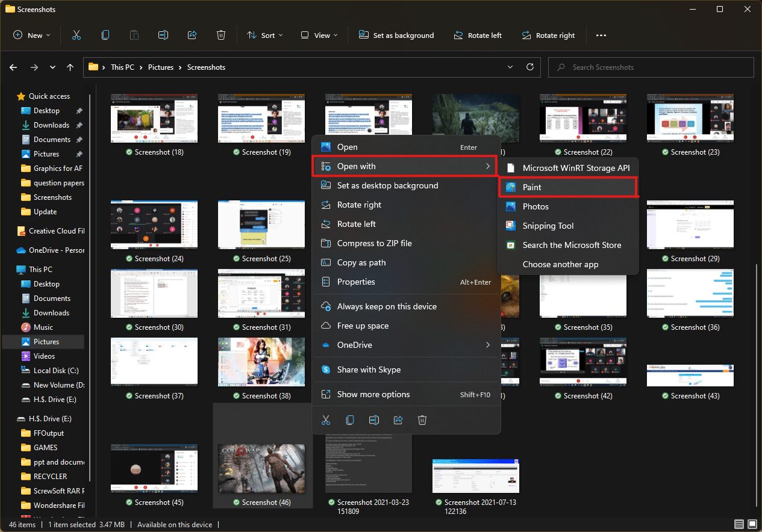This screenshot has height=532, width=762.
Task: Open Creative Cloud Files in sidebar
Action: point(51,231)
